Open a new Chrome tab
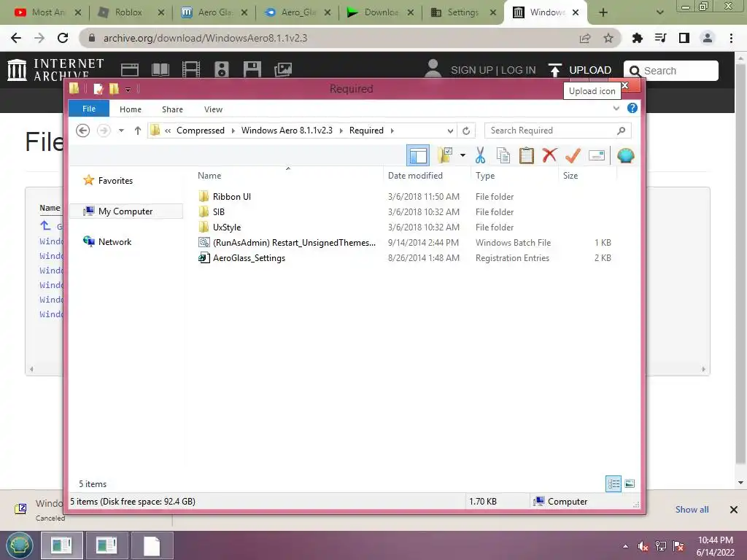This screenshot has height=560, width=747. click(603, 13)
